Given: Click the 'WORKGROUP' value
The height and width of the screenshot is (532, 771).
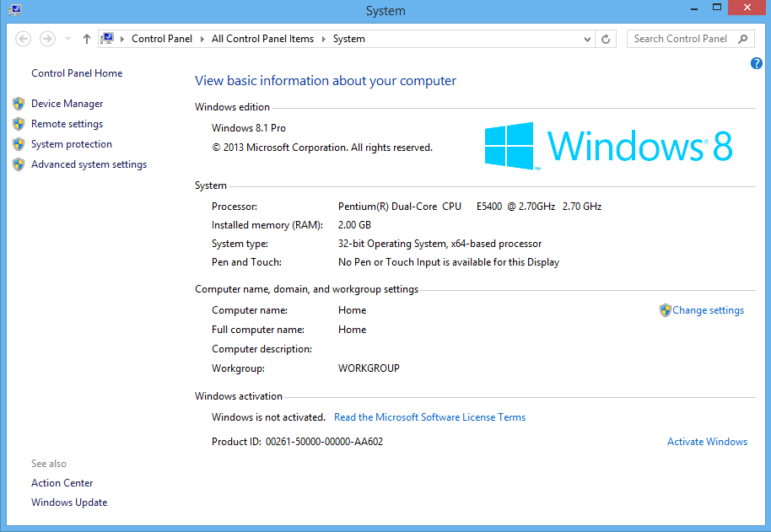Looking at the screenshot, I should pyautogui.click(x=369, y=368).
